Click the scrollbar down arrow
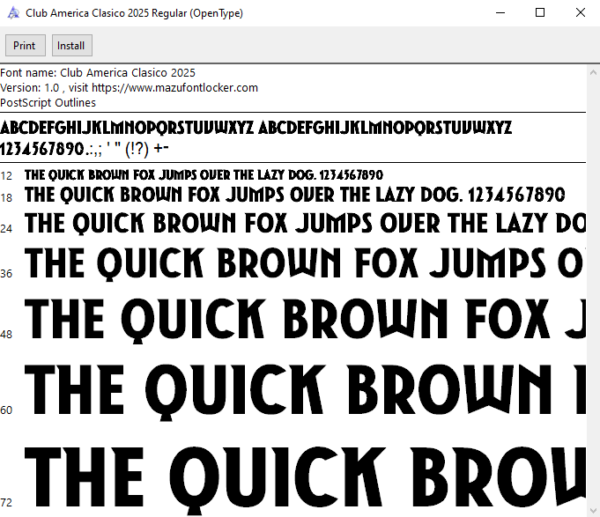Image resolution: width=600 pixels, height=517 pixels. click(x=593, y=510)
